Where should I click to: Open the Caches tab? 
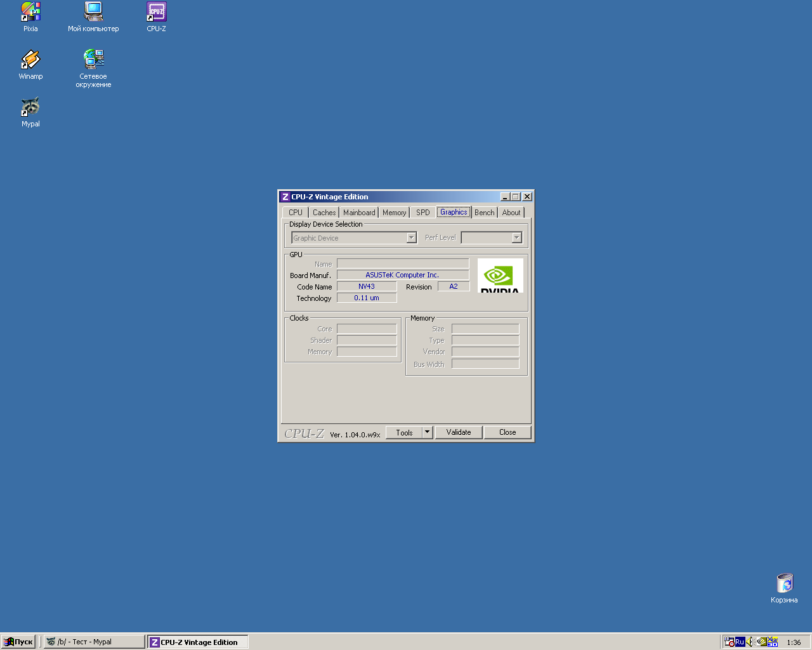point(324,213)
